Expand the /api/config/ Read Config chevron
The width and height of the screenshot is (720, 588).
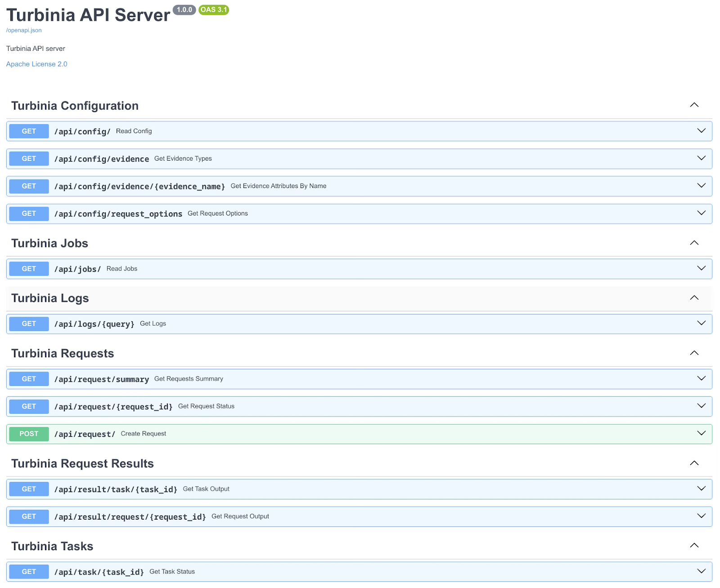click(701, 130)
